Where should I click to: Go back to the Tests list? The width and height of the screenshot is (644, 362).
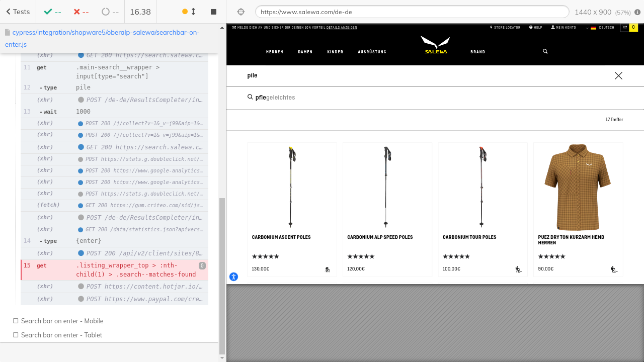coord(18,12)
